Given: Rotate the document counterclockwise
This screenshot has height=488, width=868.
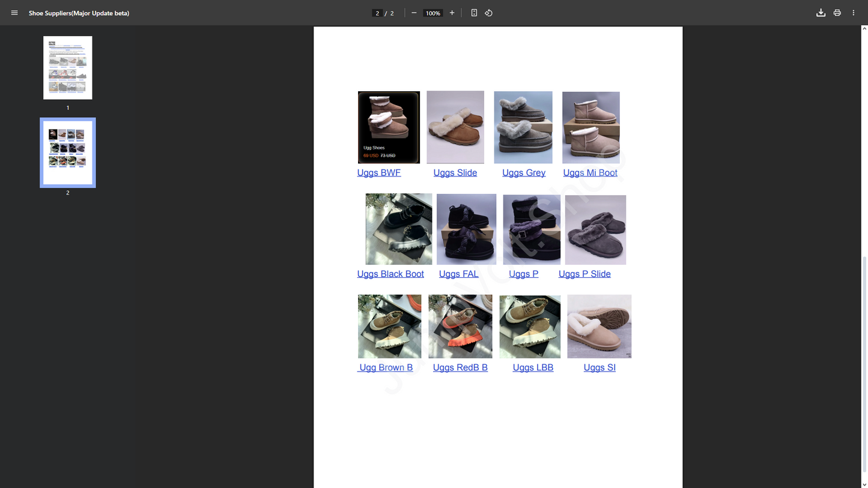Looking at the screenshot, I should (x=489, y=13).
